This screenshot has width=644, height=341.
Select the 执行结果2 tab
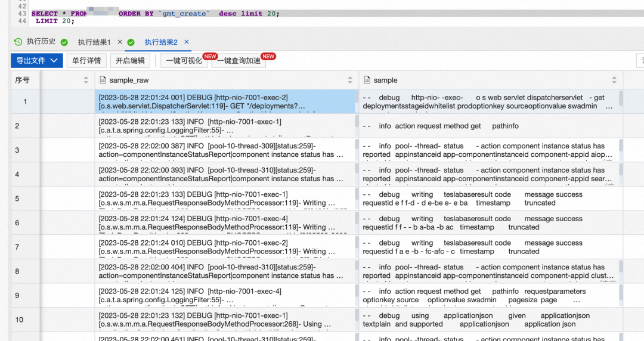(x=161, y=42)
